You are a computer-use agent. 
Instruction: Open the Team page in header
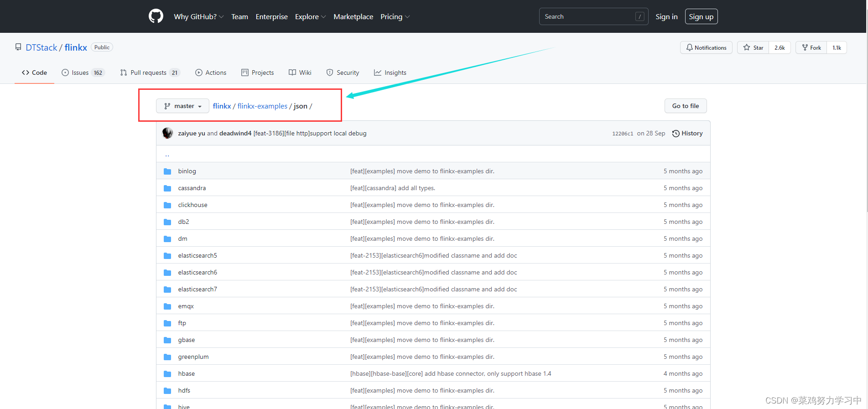(239, 16)
